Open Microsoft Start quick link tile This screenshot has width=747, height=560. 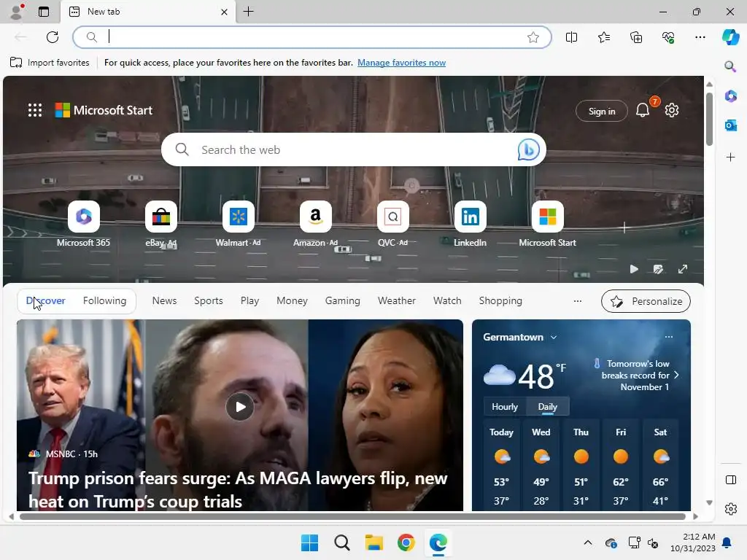pyautogui.click(x=547, y=224)
